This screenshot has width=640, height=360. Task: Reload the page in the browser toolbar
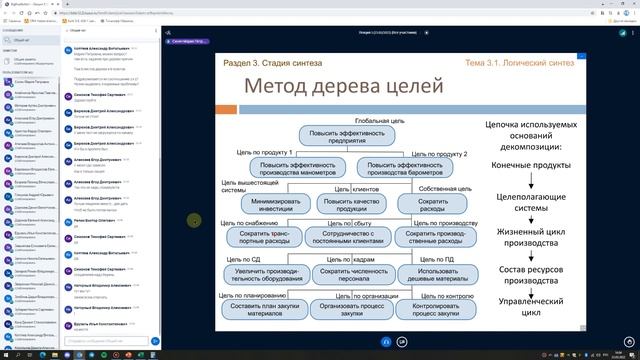click(21, 13)
